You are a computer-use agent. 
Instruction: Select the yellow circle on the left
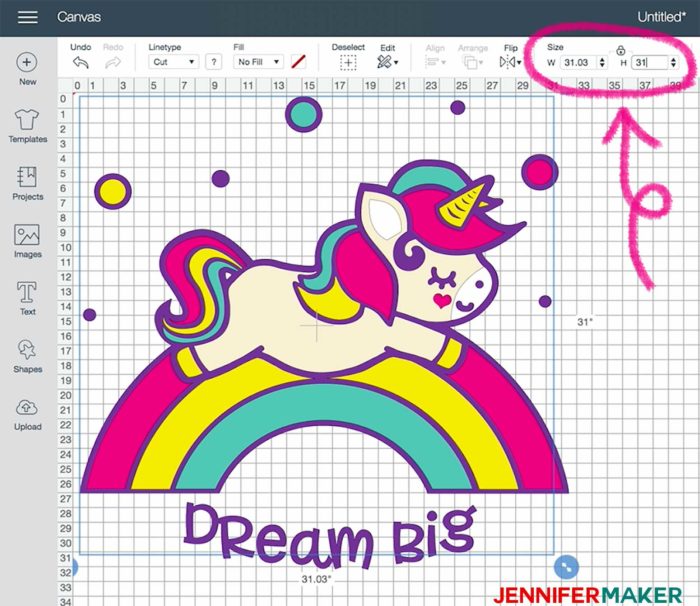(x=112, y=192)
